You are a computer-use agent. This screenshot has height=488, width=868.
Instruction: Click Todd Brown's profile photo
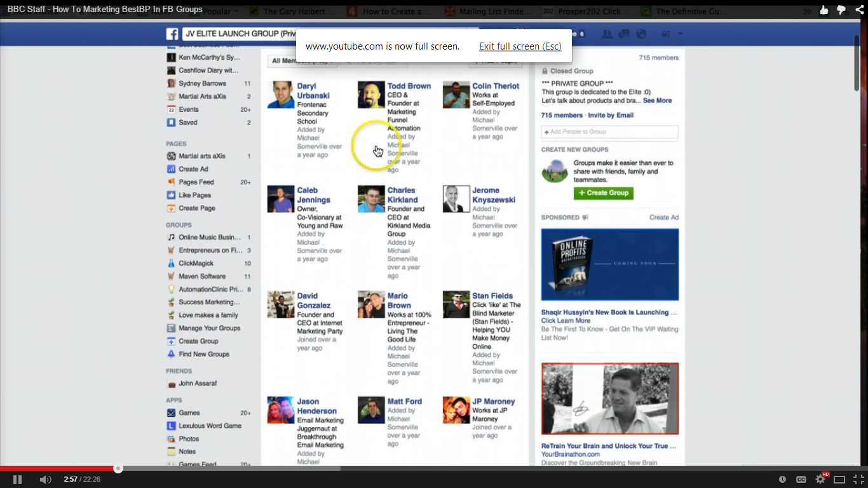(x=371, y=95)
